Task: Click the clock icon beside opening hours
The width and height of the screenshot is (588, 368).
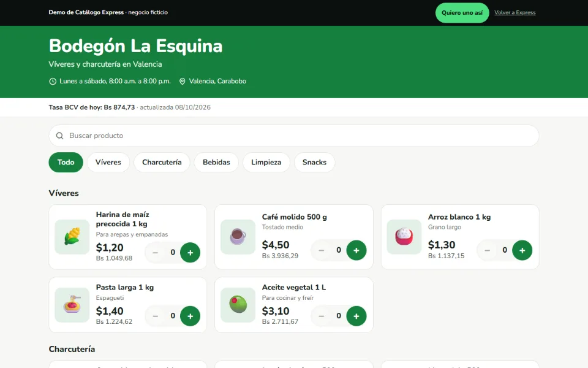Action: pyautogui.click(x=53, y=81)
